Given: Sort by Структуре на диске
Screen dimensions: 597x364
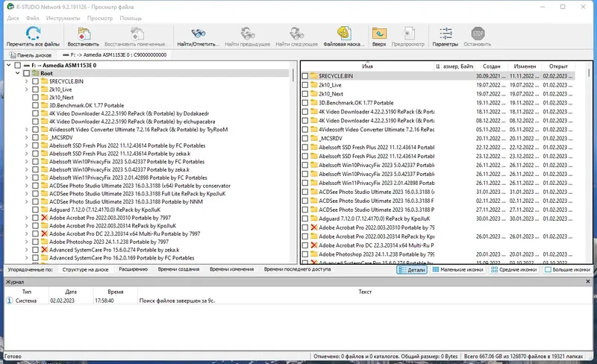Looking at the screenshot, I should coord(85,269).
